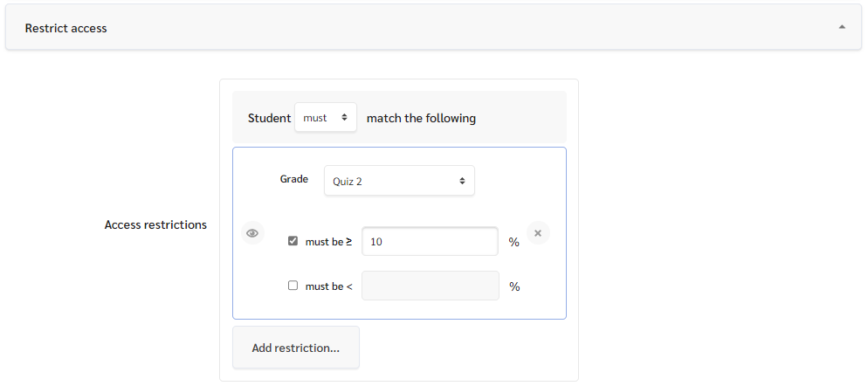Focus the empty maximum percentage field
This screenshot has height=386, width=868.
[x=431, y=286]
